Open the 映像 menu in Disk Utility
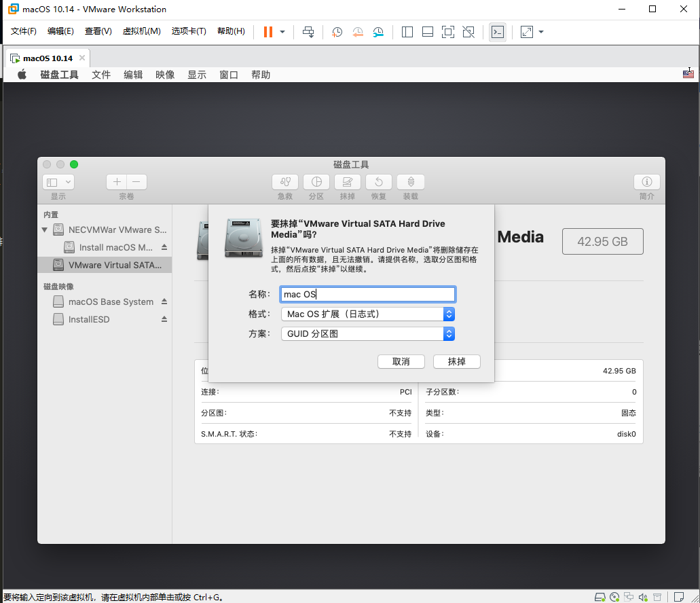 click(165, 75)
